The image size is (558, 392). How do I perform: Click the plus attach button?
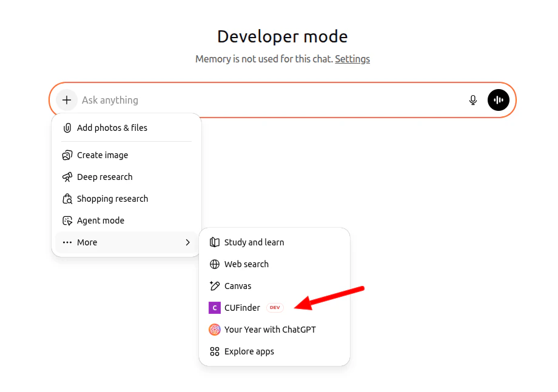tap(67, 100)
